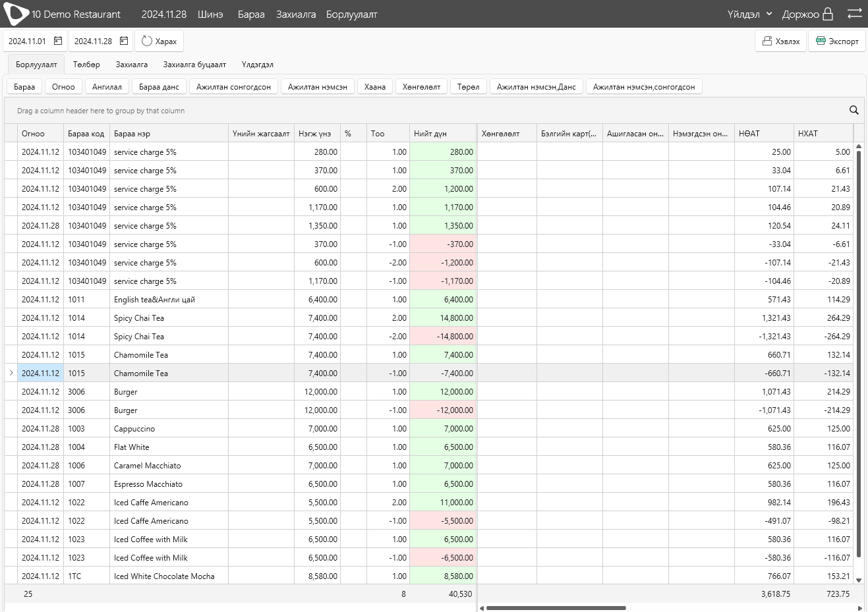Image resolution: width=868 pixels, height=612 pixels.
Task: Switch to the Захиалга report tab
Action: point(132,65)
